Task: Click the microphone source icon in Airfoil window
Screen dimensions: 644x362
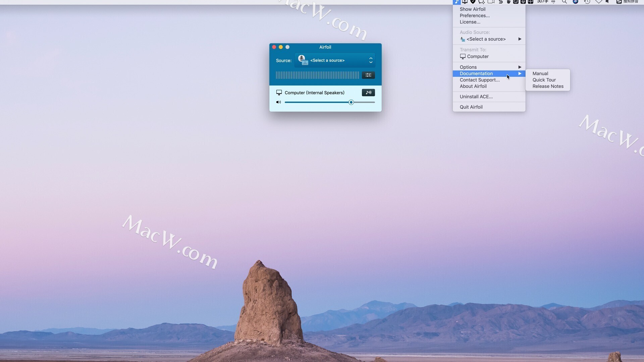Action: coord(303,60)
